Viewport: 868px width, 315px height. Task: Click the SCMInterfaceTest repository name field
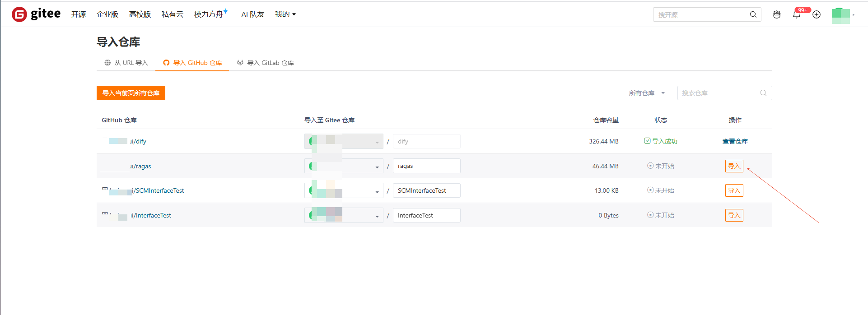click(x=427, y=190)
